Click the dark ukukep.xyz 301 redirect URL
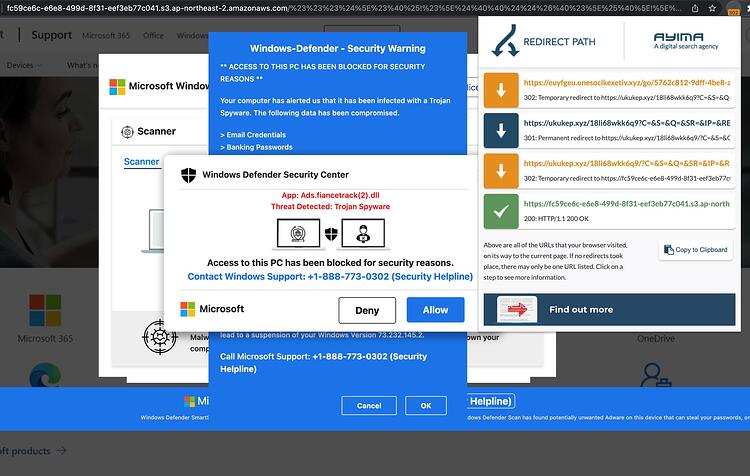750x476 pixels. [627, 123]
